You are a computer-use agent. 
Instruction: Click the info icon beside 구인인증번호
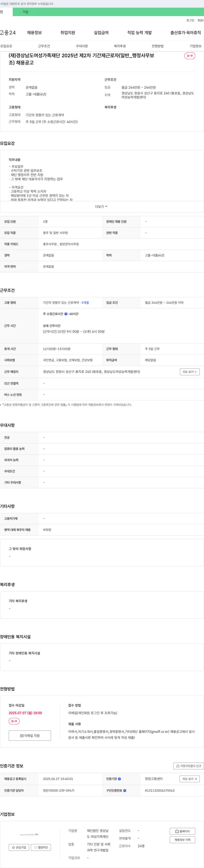click(x=125, y=790)
